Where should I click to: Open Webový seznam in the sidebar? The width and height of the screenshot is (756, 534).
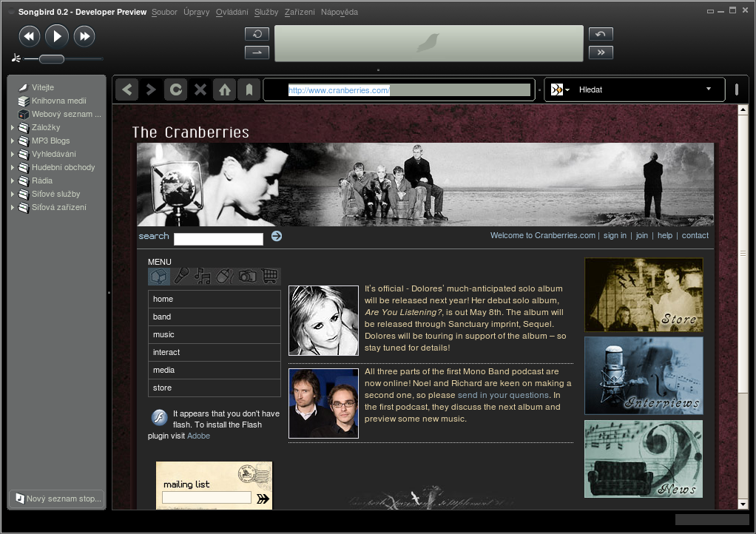pyautogui.click(x=66, y=114)
